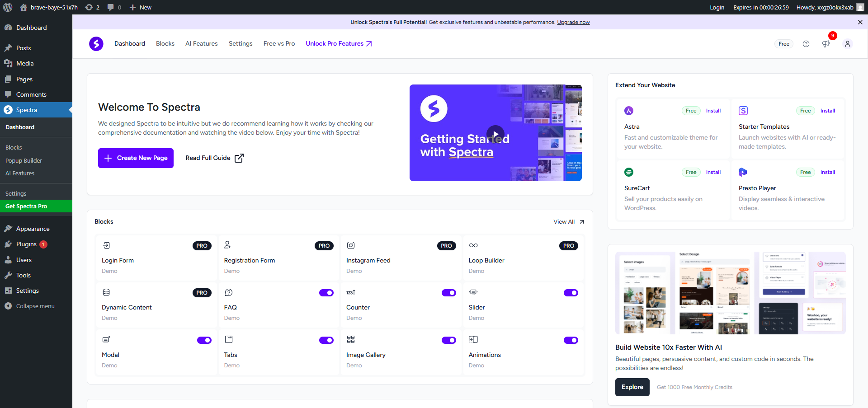Image resolution: width=868 pixels, height=408 pixels.
Task: Expand the Plugins sidebar menu
Action: 26,244
